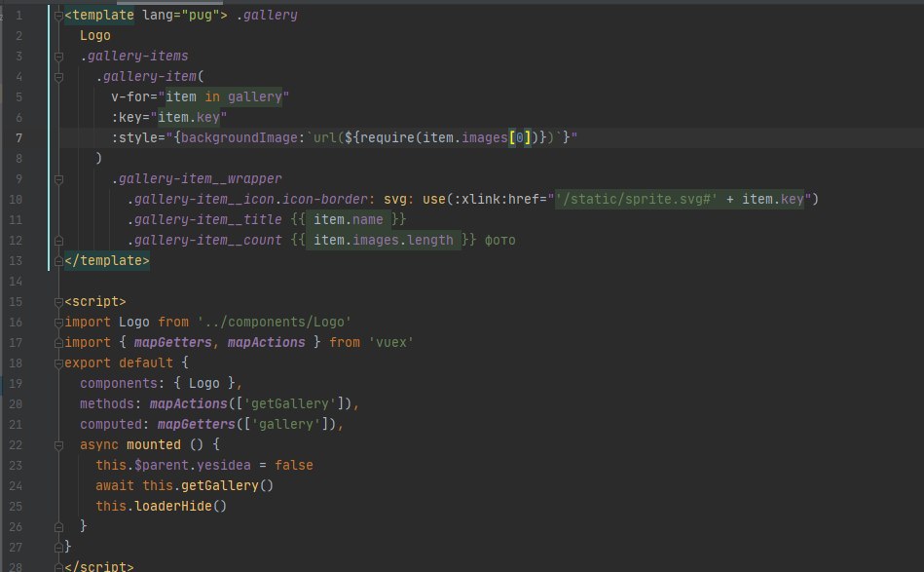Collapse the .gallery-item__wrapper fold marker on line 9

coord(59,179)
